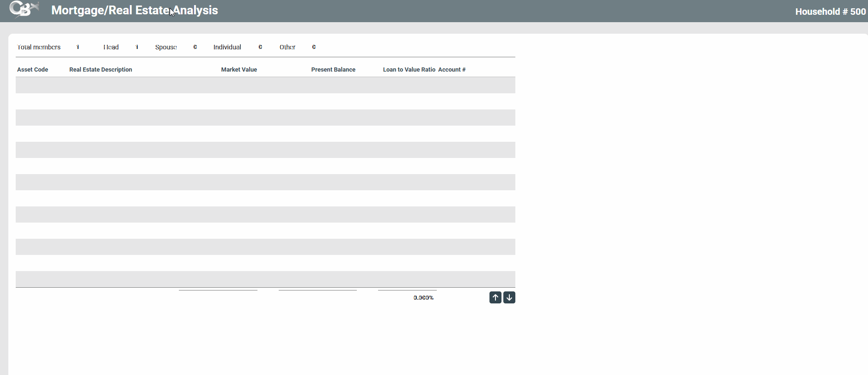Click the 0.000% loan ratio total
This screenshot has width=868, height=375.
click(x=423, y=298)
